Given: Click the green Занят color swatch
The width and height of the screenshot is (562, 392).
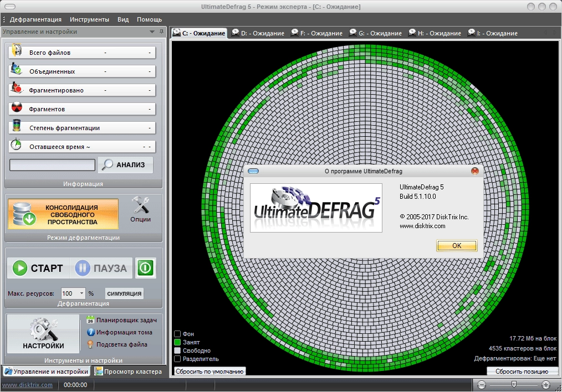Looking at the screenshot, I should 177,342.
